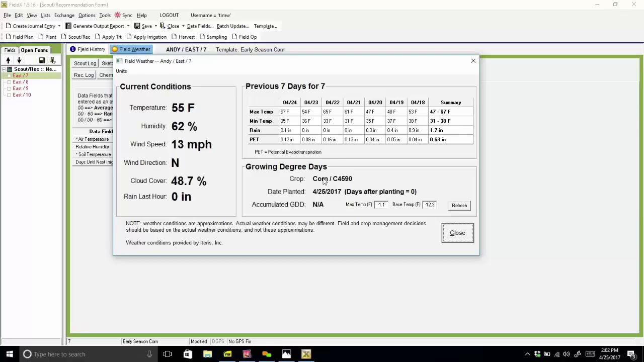Open Generate Output Report dropdown arrow
The height and width of the screenshot is (362, 644).
pos(128,26)
